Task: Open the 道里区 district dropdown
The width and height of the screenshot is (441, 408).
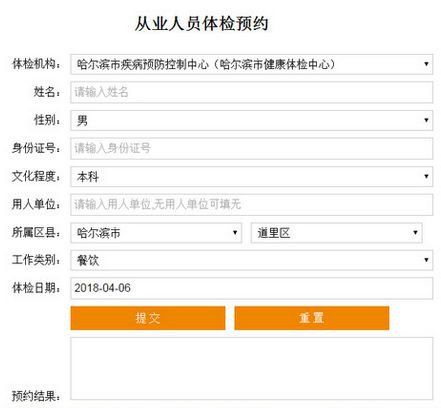Action: click(336, 233)
